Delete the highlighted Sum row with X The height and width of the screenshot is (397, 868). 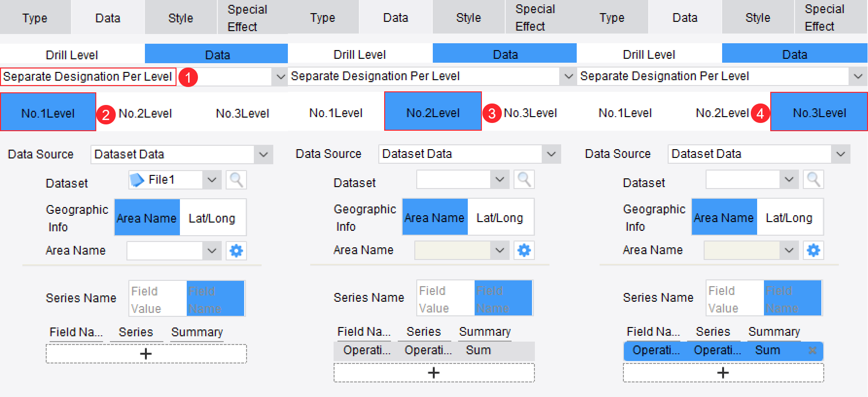813,350
